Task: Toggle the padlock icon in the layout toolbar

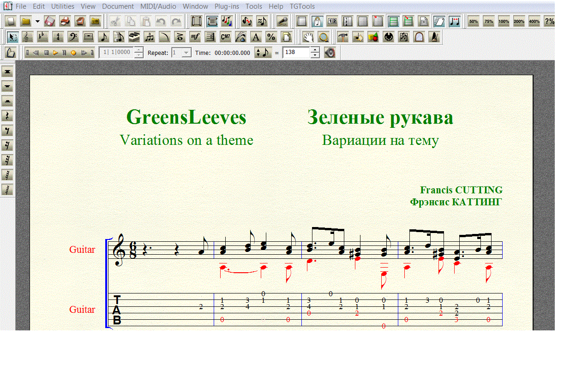Action: coord(317,21)
